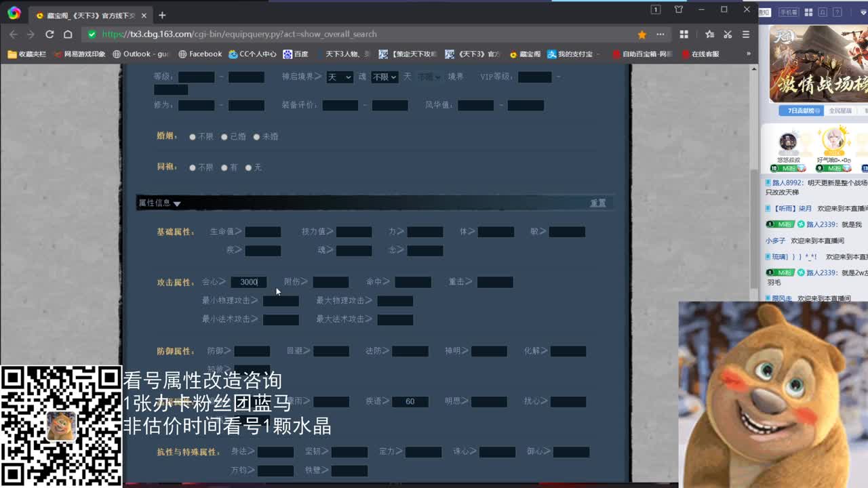This screenshot has height=488, width=868.
Task: Click the 会心 input field containing 3000
Action: 249,282
